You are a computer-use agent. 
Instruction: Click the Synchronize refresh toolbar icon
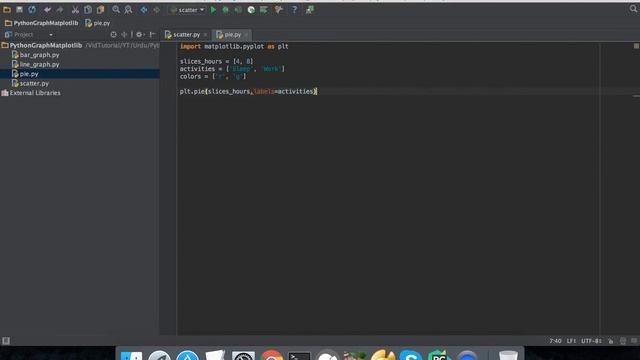tap(32, 9)
